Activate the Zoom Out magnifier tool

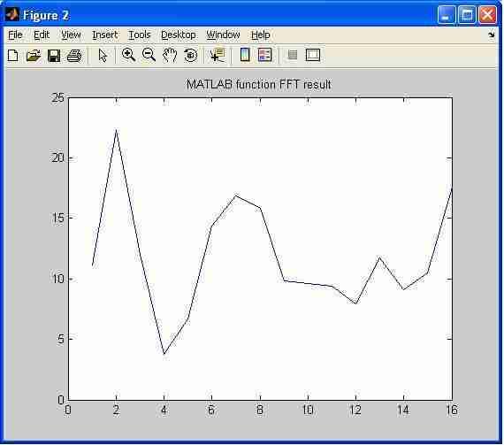[149, 55]
